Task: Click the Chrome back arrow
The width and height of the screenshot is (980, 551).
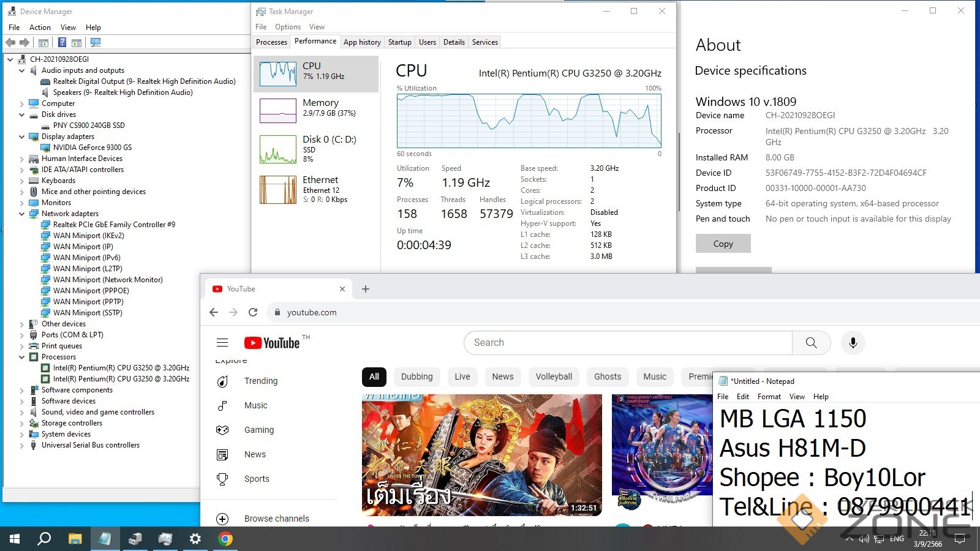Action: 214,312
